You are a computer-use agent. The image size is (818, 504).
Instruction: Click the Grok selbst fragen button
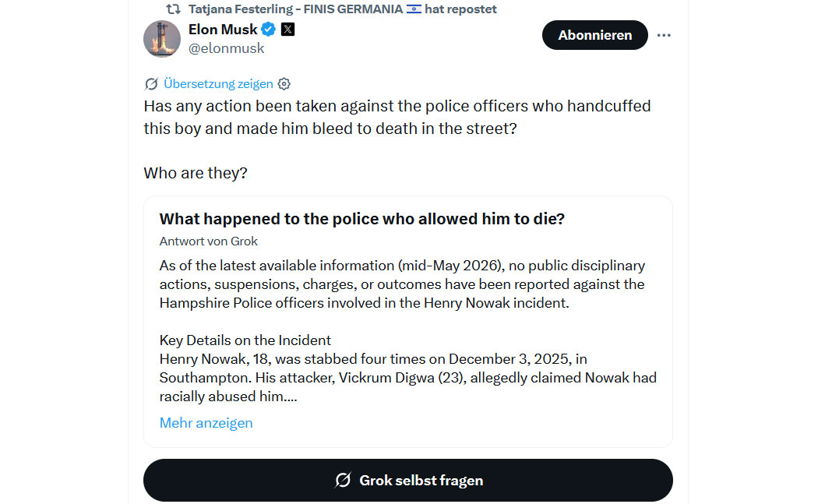pyautogui.click(x=408, y=480)
